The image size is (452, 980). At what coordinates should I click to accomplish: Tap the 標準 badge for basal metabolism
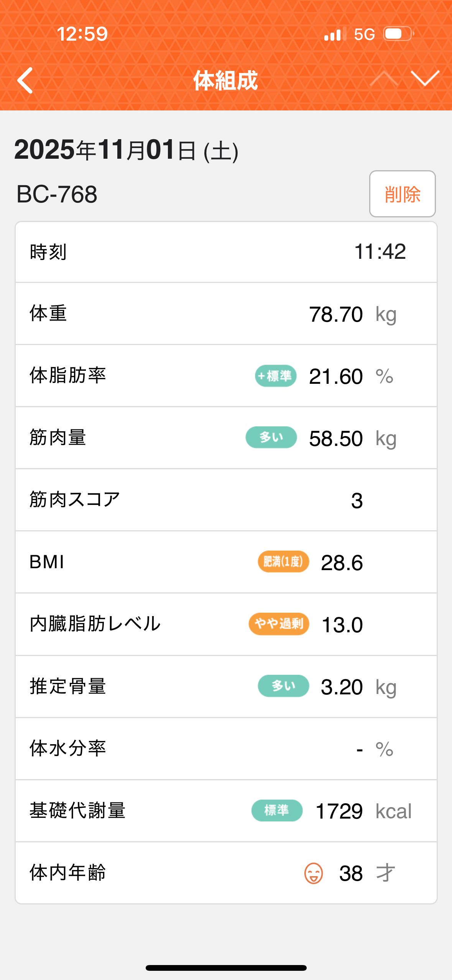(x=277, y=810)
